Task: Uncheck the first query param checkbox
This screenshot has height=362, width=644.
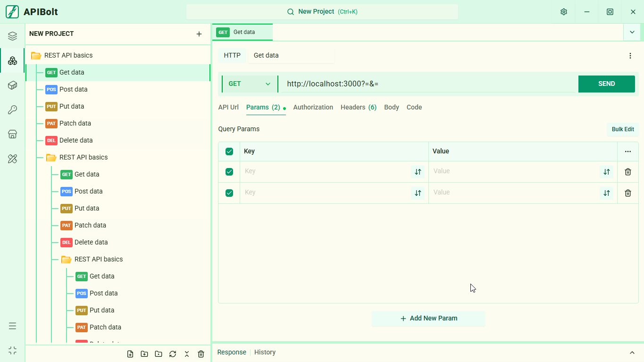Action: [229, 172]
